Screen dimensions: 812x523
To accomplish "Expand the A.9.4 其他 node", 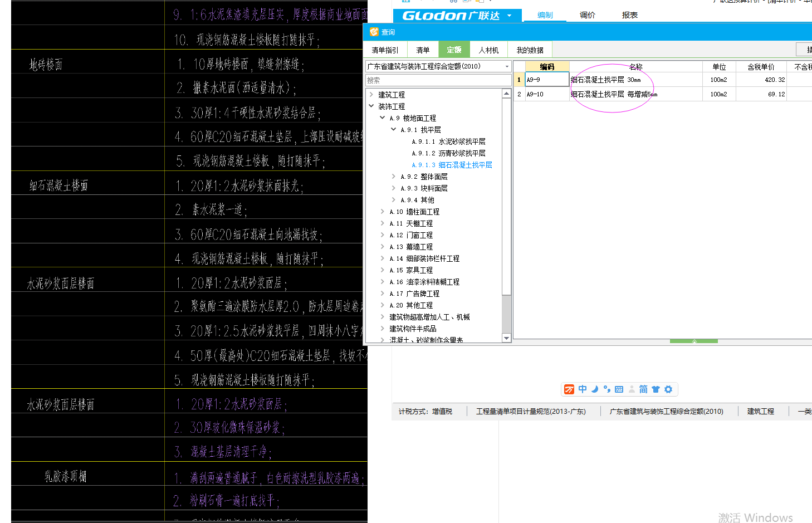I will click(x=393, y=199).
